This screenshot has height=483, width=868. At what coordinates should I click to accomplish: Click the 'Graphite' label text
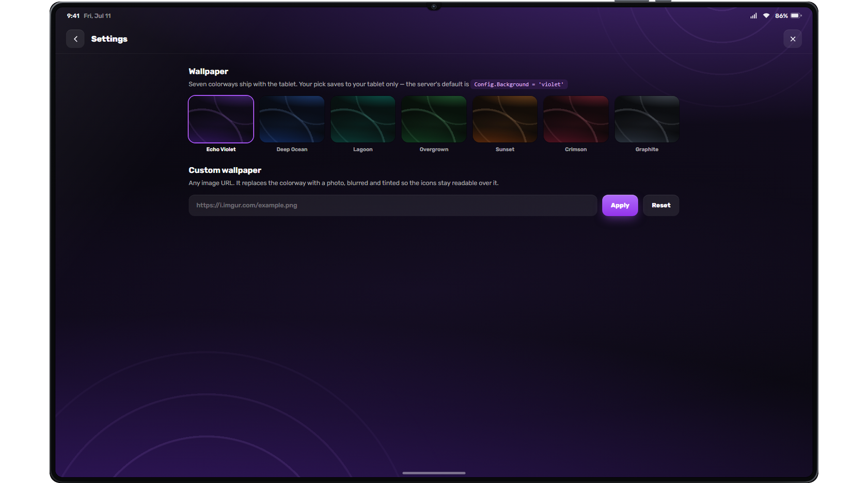coord(647,149)
